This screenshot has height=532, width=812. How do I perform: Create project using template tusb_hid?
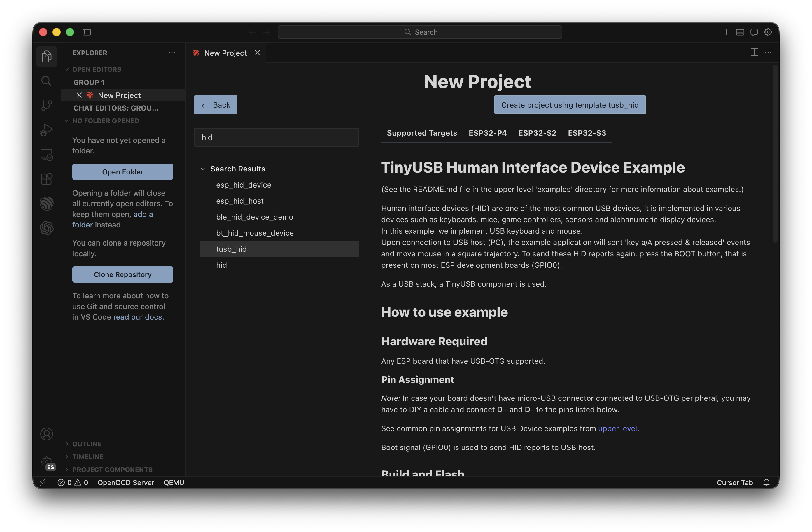570,105
